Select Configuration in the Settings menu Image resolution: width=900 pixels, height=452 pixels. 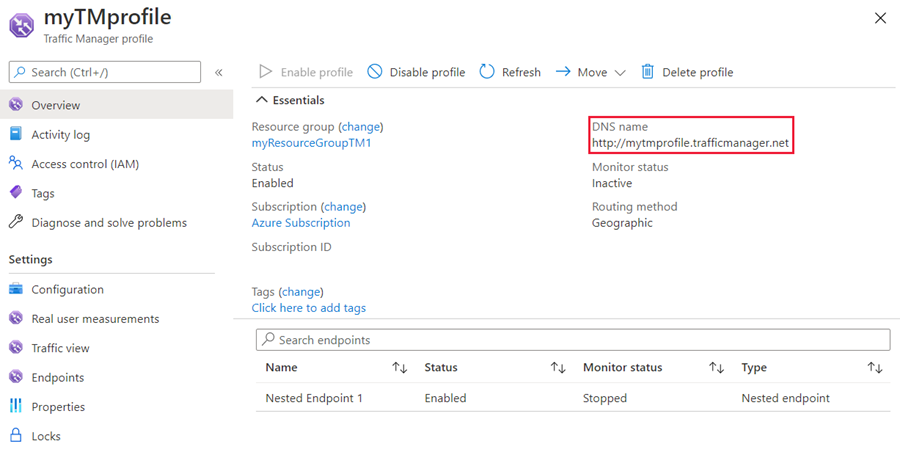click(67, 290)
